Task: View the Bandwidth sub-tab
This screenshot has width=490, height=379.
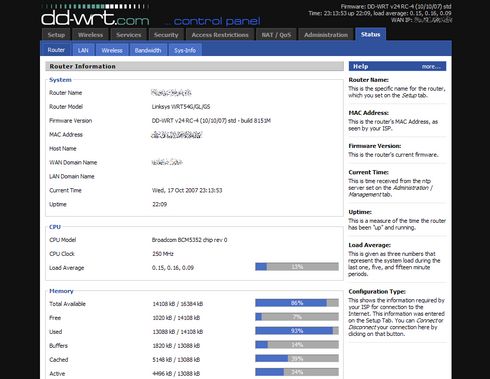Action: click(x=148, y=50)
